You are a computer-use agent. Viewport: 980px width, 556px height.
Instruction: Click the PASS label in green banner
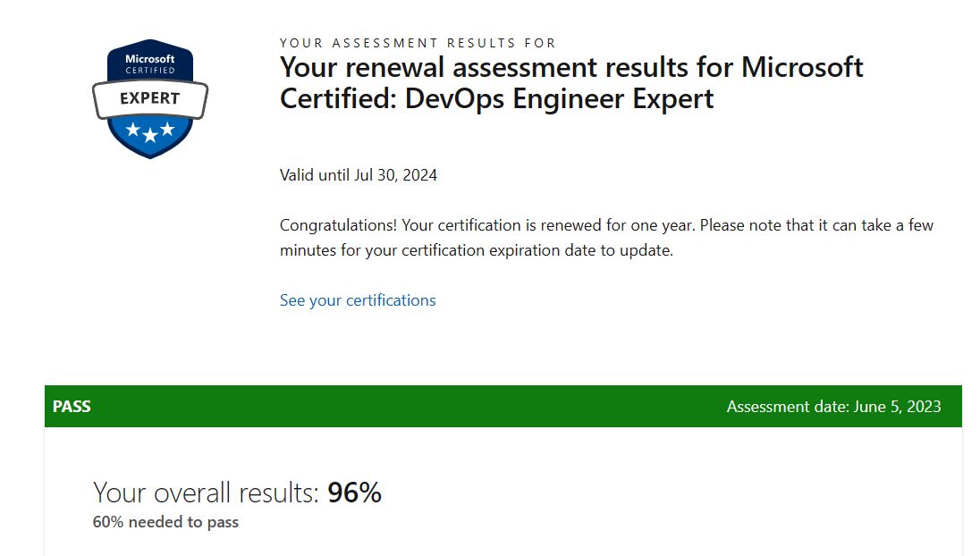coord(72,407)
